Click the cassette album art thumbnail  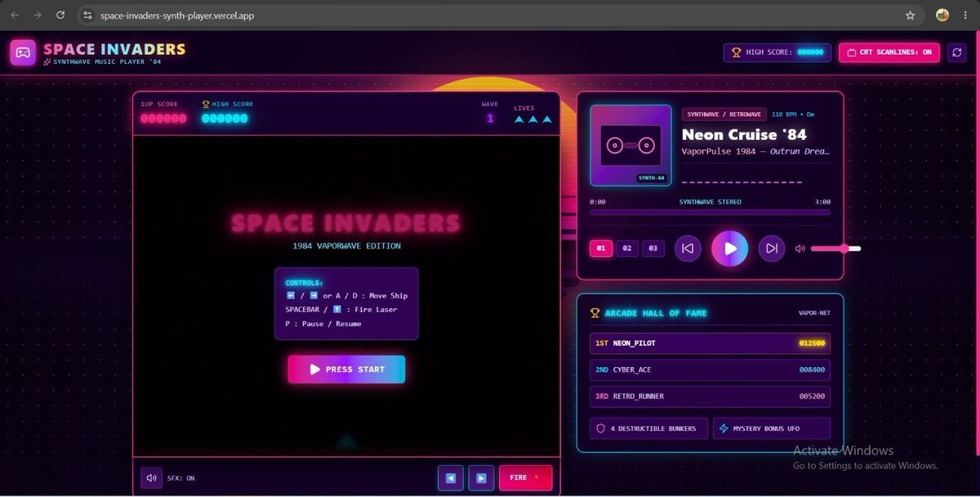point(630,146)
